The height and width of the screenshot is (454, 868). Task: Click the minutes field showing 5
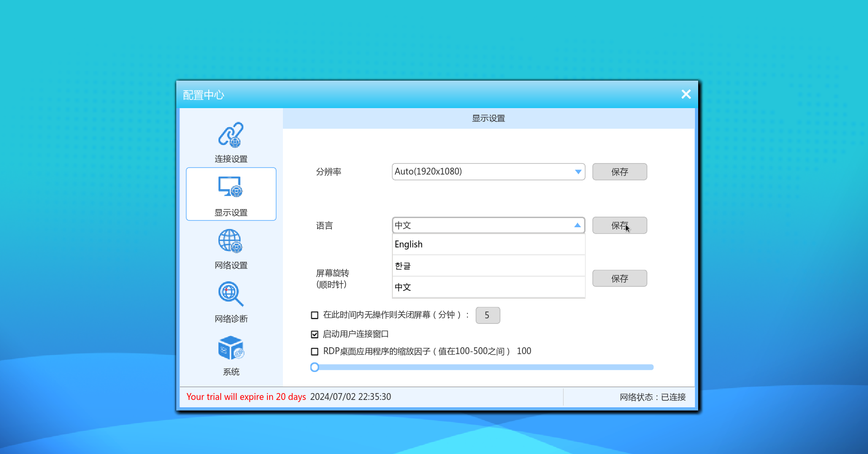(x=488, y=315)
